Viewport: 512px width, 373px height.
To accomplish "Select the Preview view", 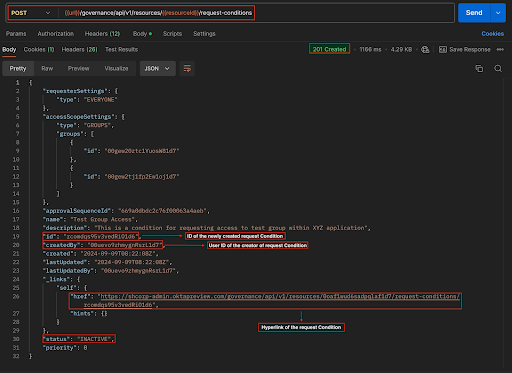I will pos(78,68).
